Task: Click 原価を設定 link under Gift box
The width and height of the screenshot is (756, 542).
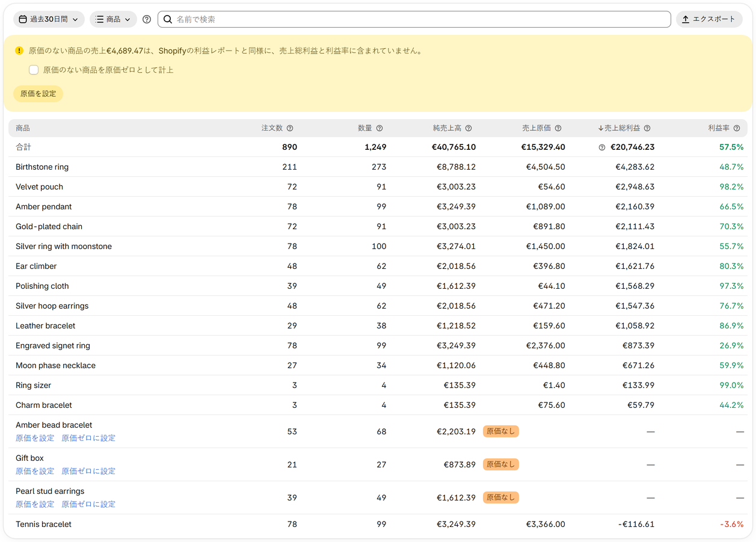Action: pos(35,471)
